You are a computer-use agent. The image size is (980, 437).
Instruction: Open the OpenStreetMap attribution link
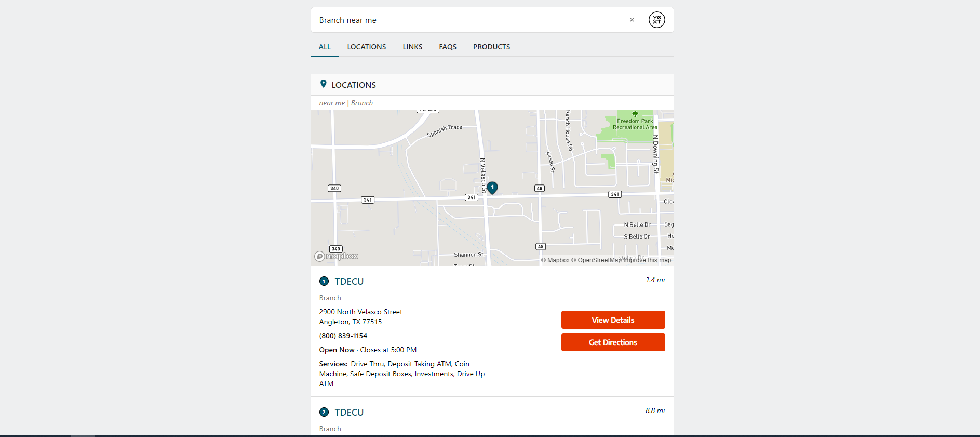click(596, 260)
